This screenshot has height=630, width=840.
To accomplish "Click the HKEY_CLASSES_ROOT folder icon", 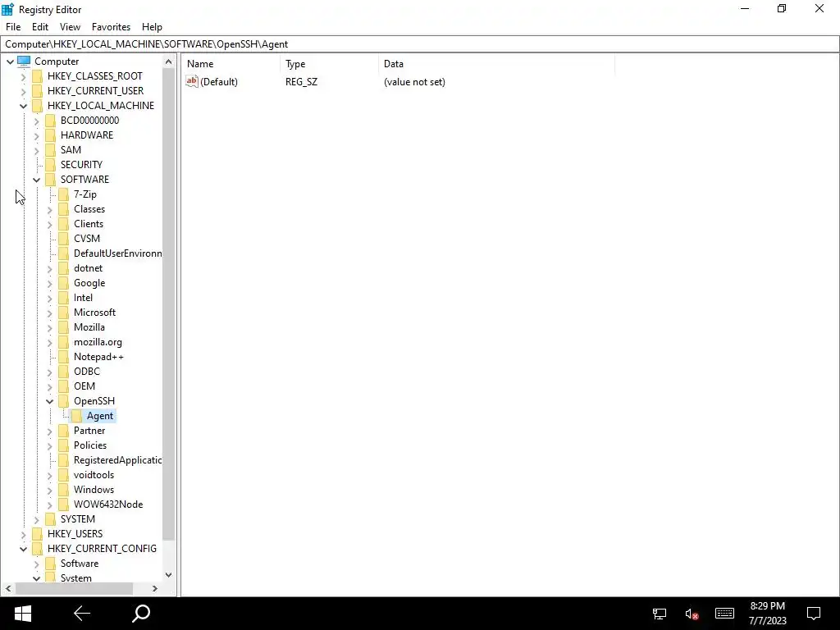I will coord(38,76).
